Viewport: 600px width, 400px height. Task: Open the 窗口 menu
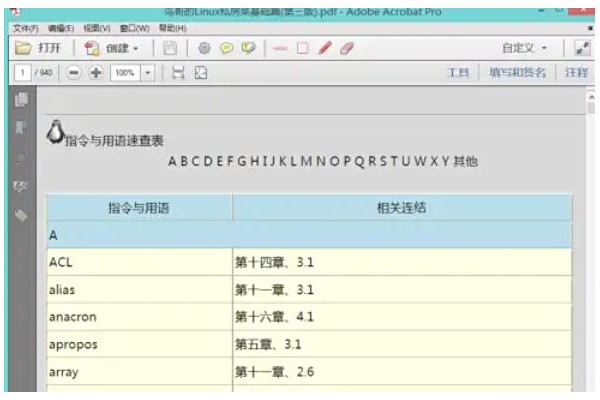(x=134, y=28)
